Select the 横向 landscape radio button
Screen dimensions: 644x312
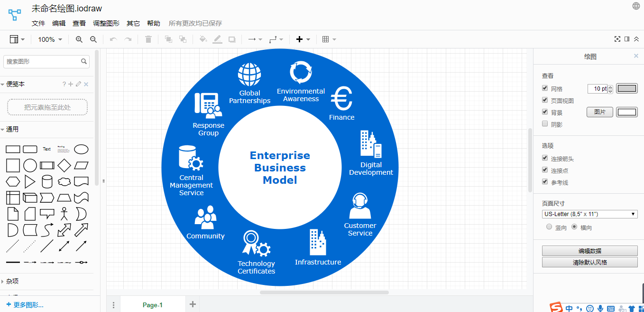click(x=574, y=227)
